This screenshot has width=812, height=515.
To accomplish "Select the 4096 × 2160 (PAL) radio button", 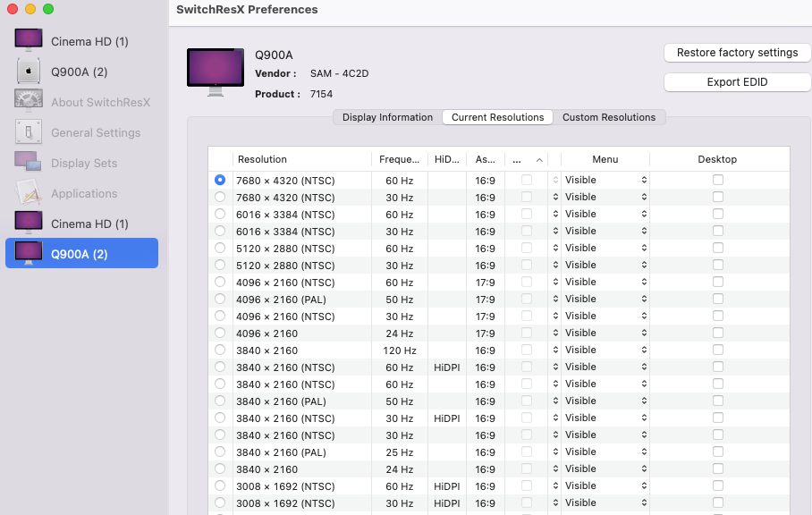I will [x=220, y=299].
